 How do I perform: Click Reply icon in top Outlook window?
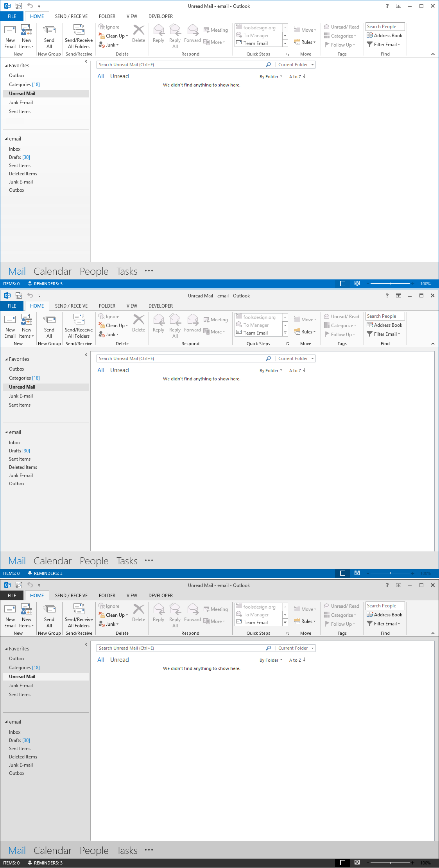coord(159,30)
